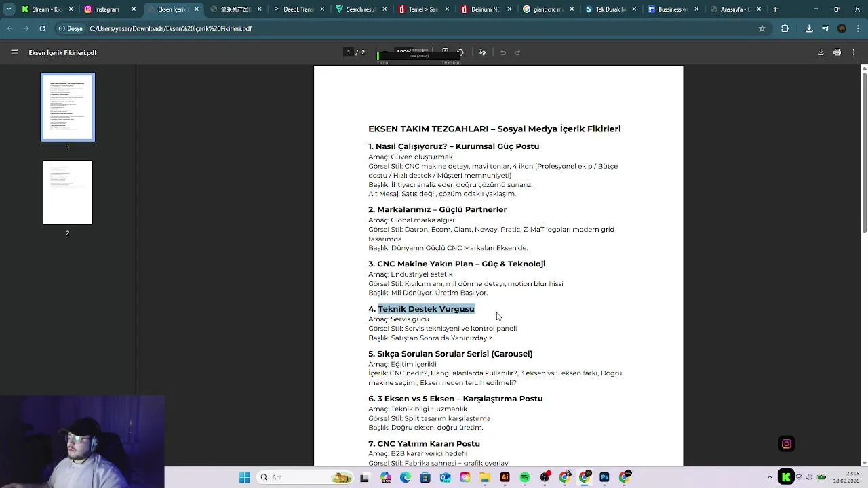Open Adobe Illustrator from taskbar

tap(505, 477)
